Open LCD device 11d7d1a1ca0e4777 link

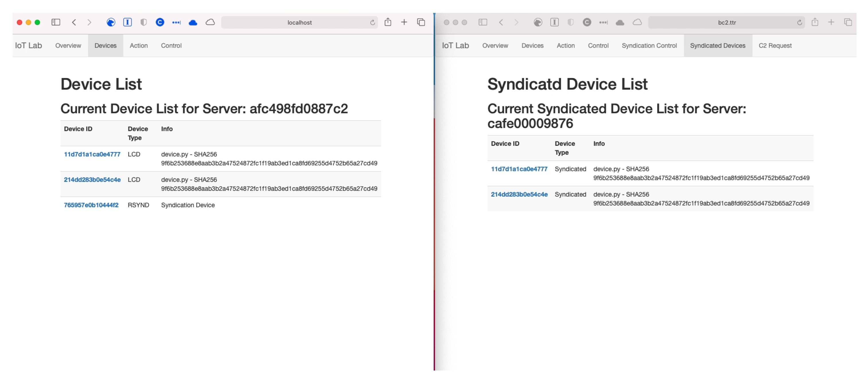[92, 154]
